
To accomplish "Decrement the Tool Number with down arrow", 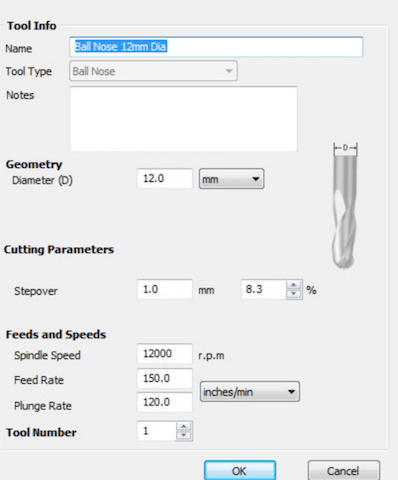I will 184,435.
